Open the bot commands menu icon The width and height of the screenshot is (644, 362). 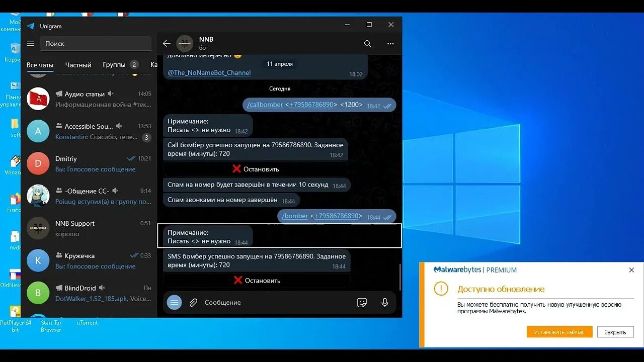(x=174, y=302)
